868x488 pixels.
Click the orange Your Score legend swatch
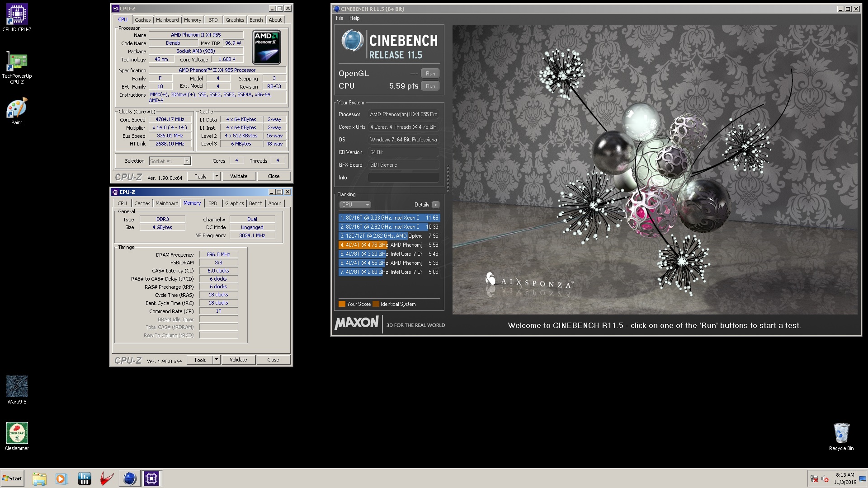(x=342, y=304)
